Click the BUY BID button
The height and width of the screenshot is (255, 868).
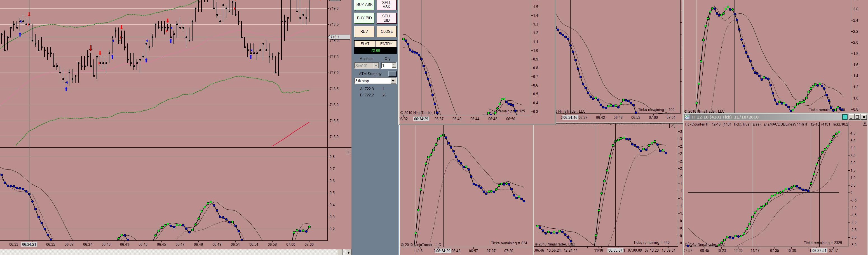[x=364, y=18]
